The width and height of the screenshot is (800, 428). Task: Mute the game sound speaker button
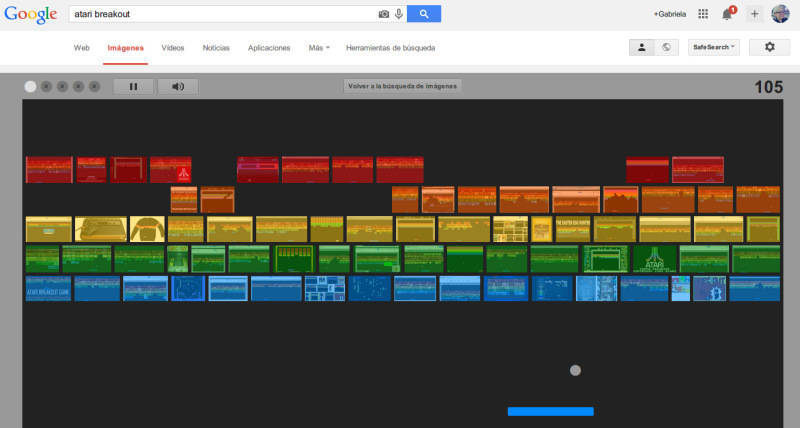178,87
